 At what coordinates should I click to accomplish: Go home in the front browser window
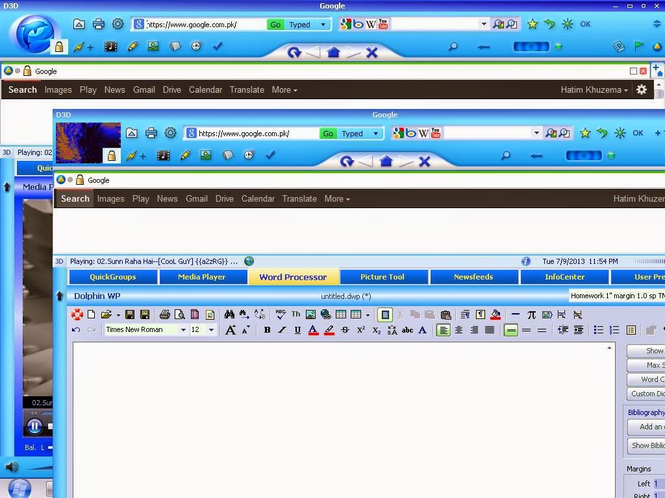point(386,161)
